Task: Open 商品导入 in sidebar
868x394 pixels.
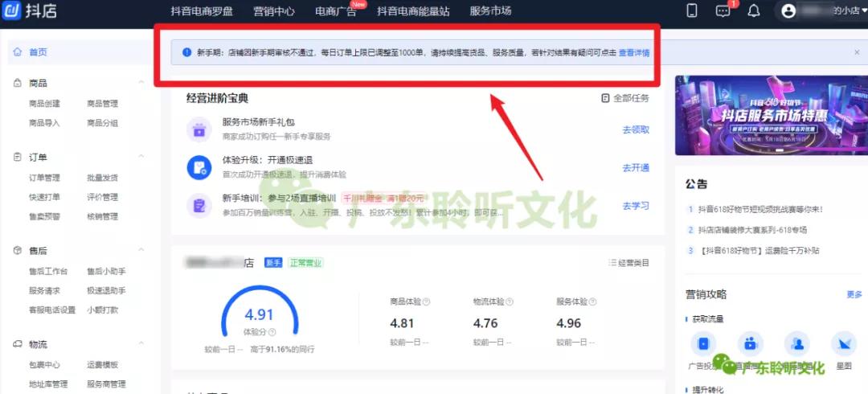Action: [44, 123]
